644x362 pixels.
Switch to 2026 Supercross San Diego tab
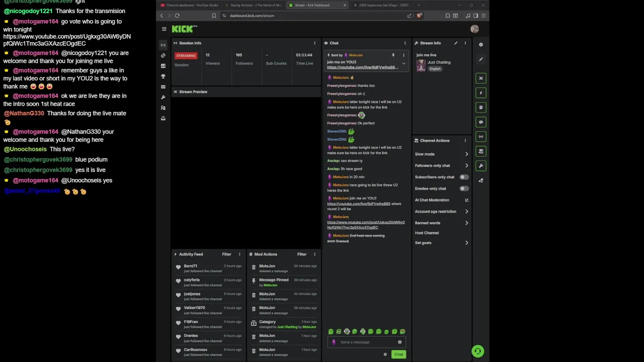click(381, 5)
